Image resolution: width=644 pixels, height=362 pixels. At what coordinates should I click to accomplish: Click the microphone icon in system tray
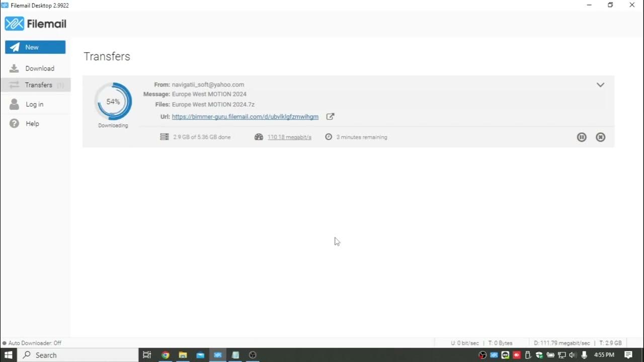coord(584,355)
